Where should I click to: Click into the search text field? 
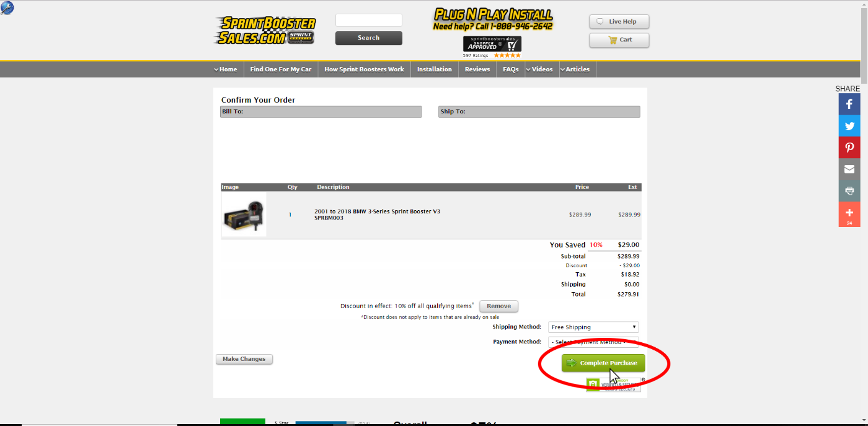[x=369, y=20]
